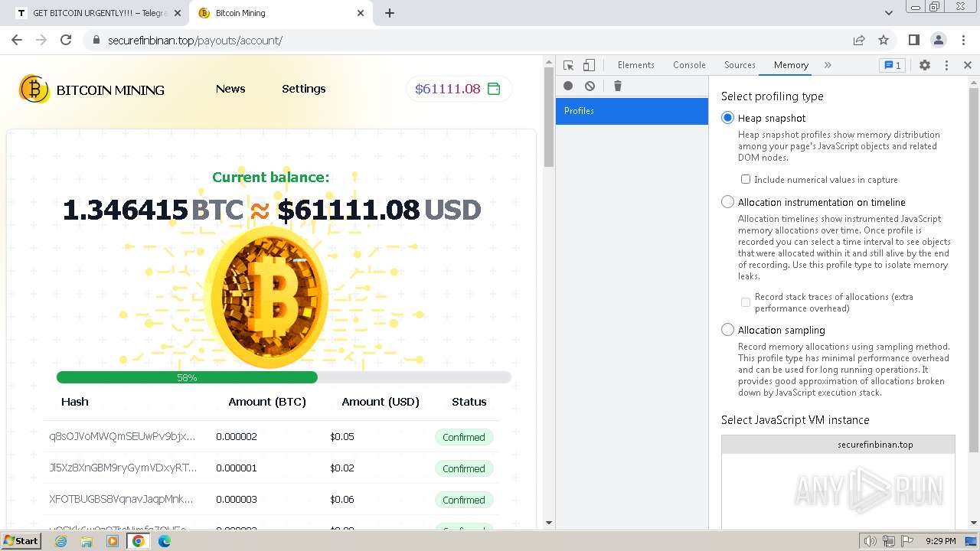
Task: Open the News page link
Action: (230, 89)
